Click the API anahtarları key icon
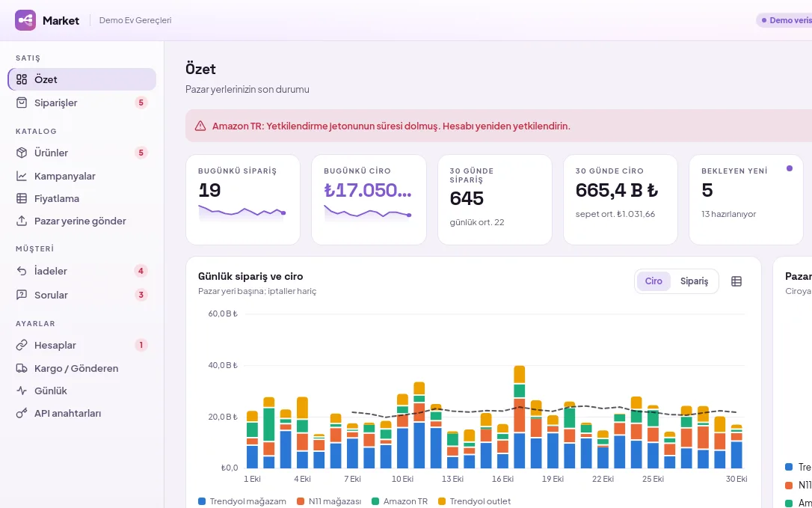The width and height of the screenshot is (812, 508). (x=21, y=413)
